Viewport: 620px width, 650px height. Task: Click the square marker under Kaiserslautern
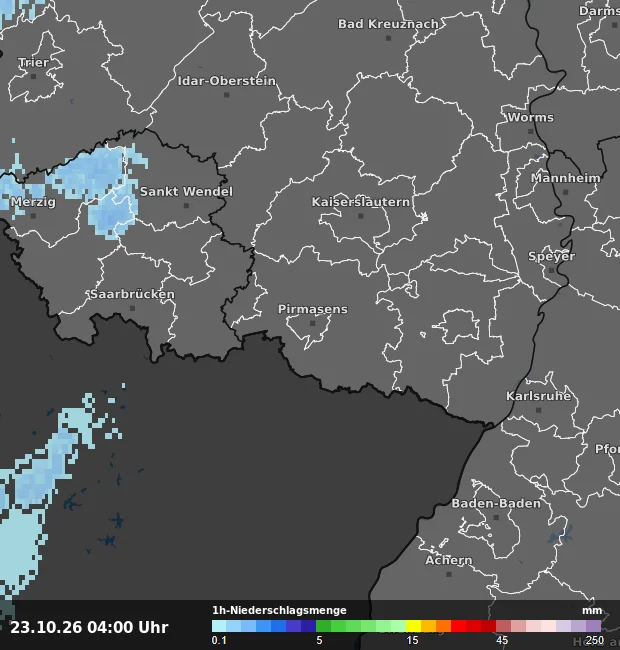click(361, 216)
